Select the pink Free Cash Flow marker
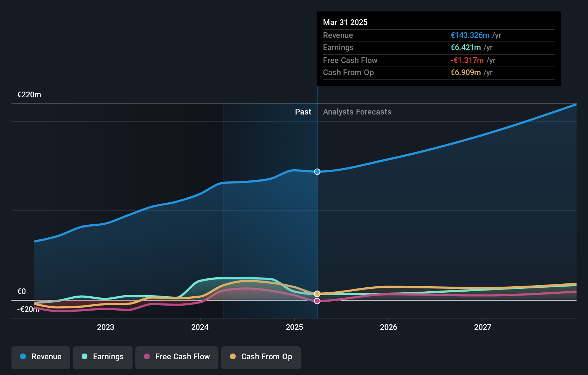Screen dimensions: 588x375 pos(317,301)
